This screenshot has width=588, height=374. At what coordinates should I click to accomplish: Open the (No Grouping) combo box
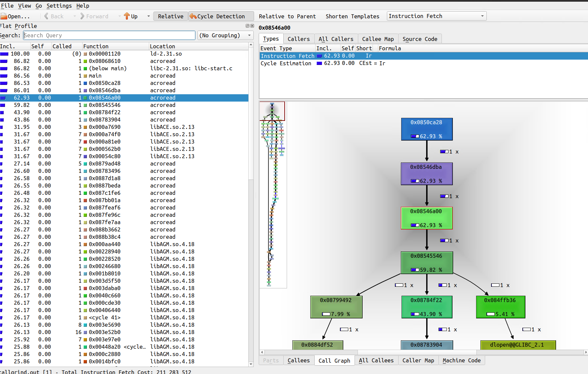[x=225, y=35]
